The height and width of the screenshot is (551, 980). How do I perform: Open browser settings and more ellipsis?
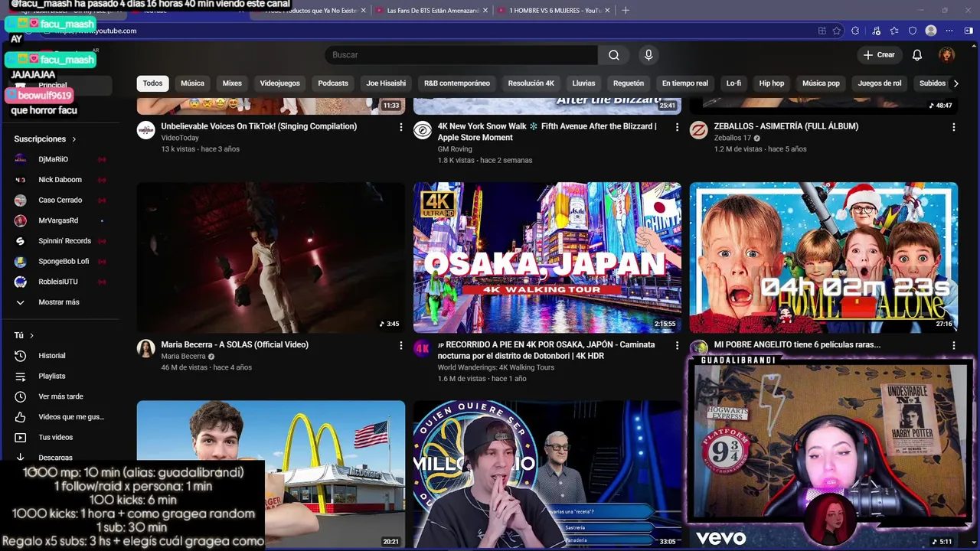pos(949,31)
